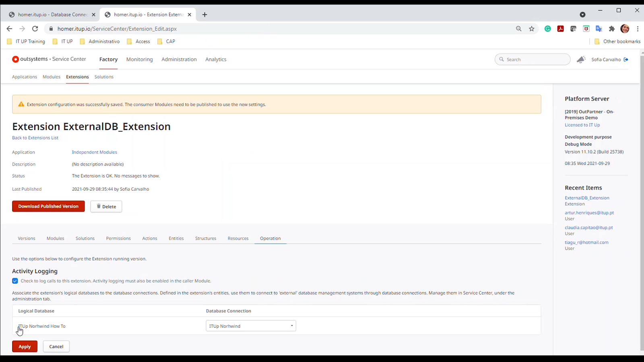This screenshot has height=362, width=644.
Task: Go to the Applications submenu
Action: click(25, 77)
